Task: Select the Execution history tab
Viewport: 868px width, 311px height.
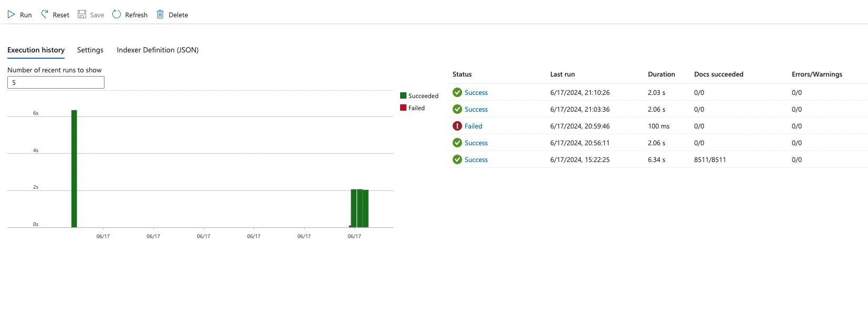Action: click(x=36, y=50)
